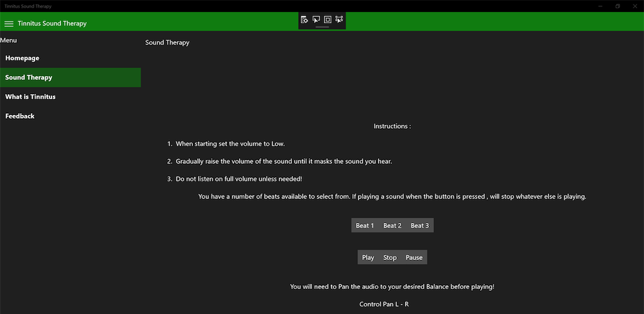Restore down the application window
644x314 pixels.
618,6
